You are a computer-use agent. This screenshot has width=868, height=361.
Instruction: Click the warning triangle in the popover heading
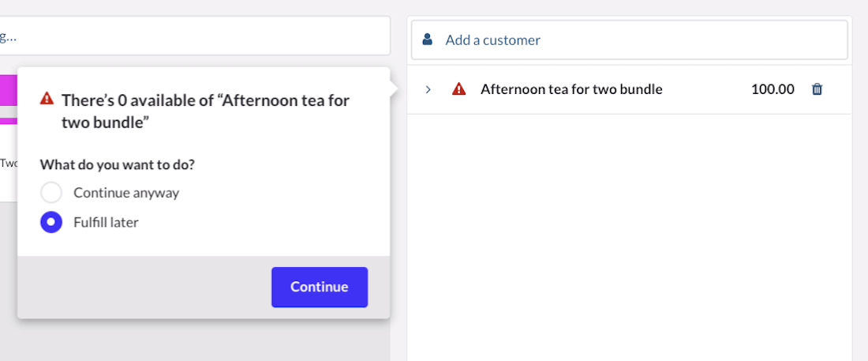[x=47, y=100]
